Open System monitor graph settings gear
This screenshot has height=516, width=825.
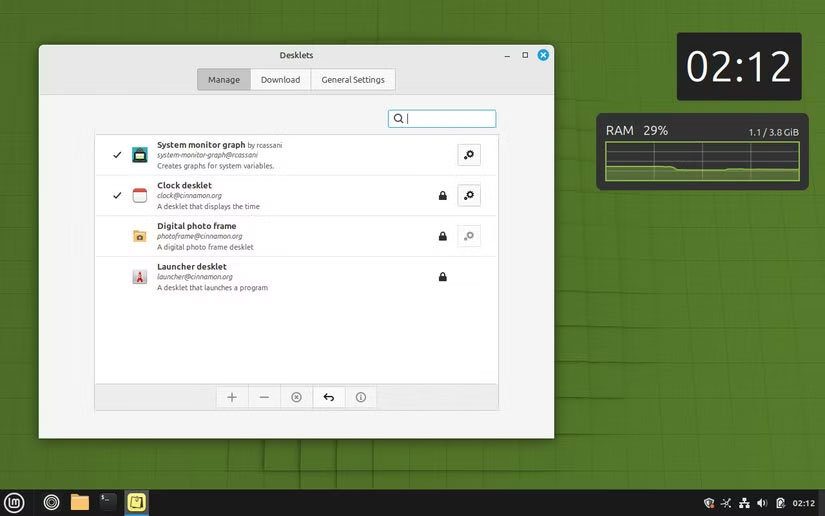pyautogui.click(x=469, y=155)
